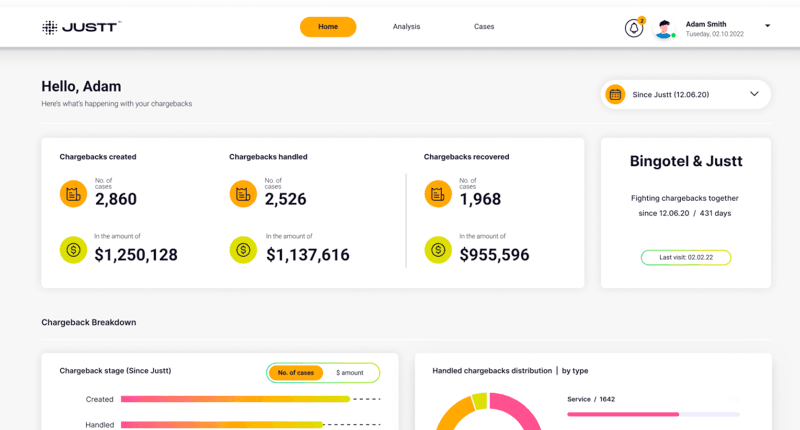The image size is (800, 430).
Task: Open the Analysis tab
Action: (406, 27)
